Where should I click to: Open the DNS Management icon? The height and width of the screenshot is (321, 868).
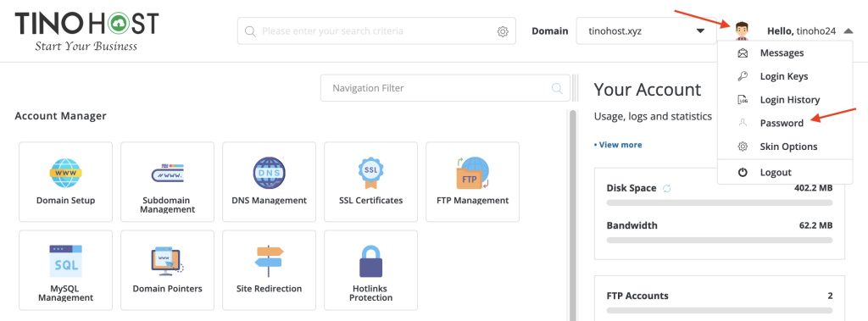[x=269, y=173]
